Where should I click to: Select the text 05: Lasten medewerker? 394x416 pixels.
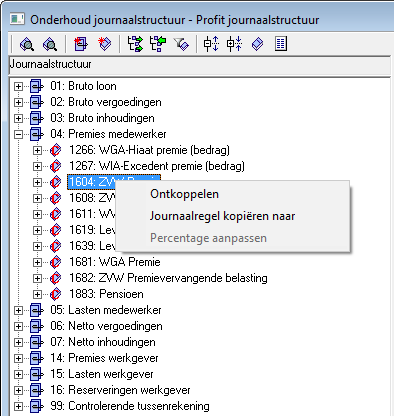(x=106, y=310)
